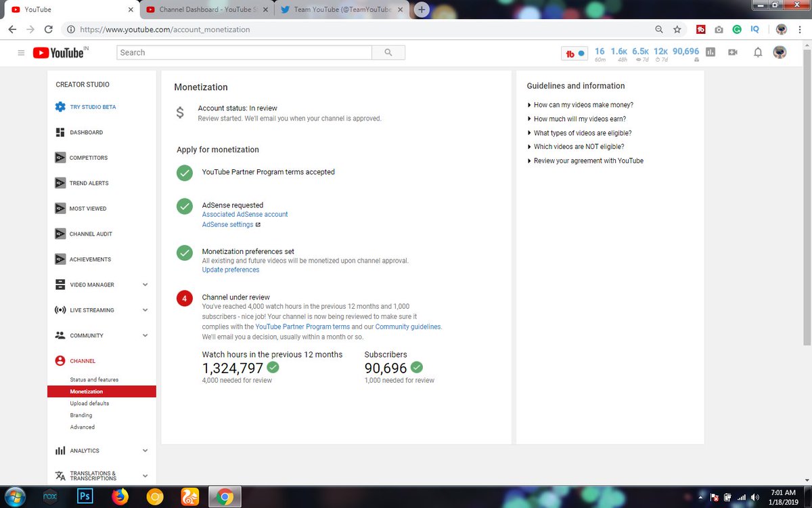This screenshot has height=508, width=812.
Task: Open Photoshop from the taskbar
Action: pos(86,496)
